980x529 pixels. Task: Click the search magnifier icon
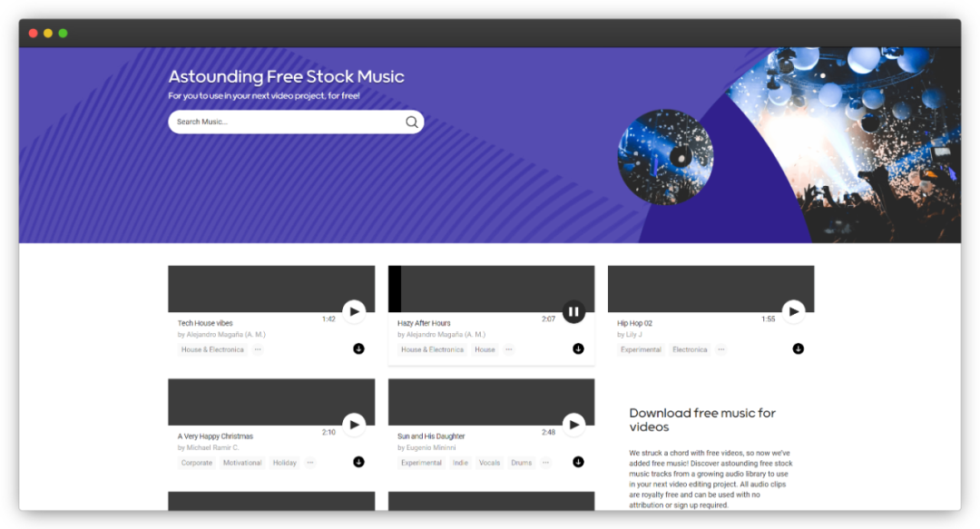point(411,122)
